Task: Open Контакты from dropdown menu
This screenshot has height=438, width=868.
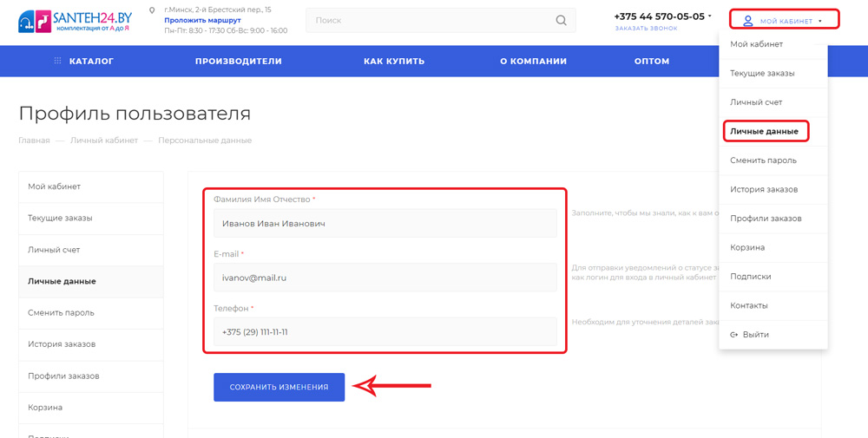Action: tap(773, 305)
